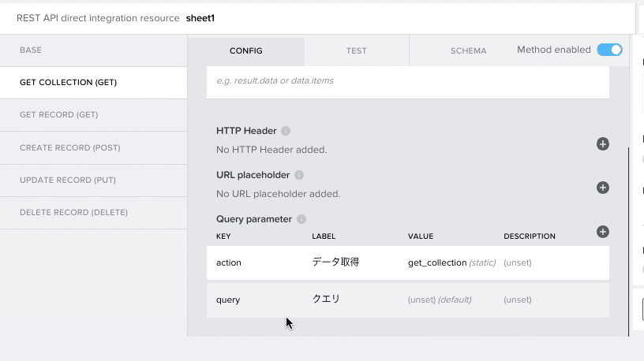This screenshot has height=361, width=644.
Task: Add a URL placeholder with plus icon
Action: point(602,188)
